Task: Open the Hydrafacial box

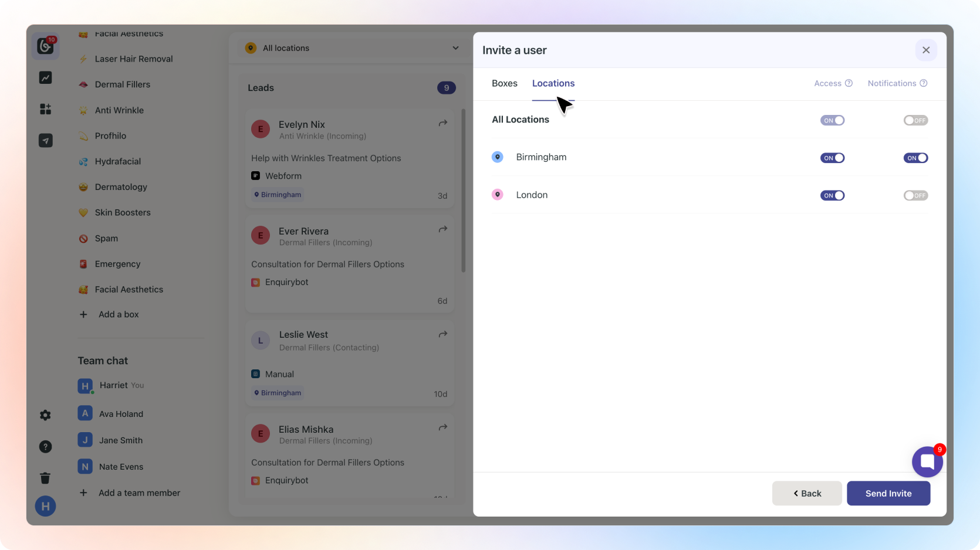Action: (x=118, y=161)
